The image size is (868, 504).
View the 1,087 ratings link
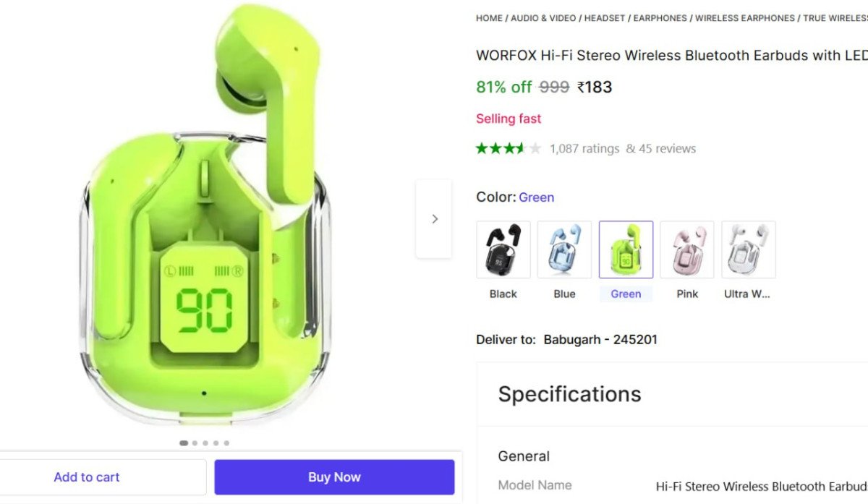click(x=584, y=148)
